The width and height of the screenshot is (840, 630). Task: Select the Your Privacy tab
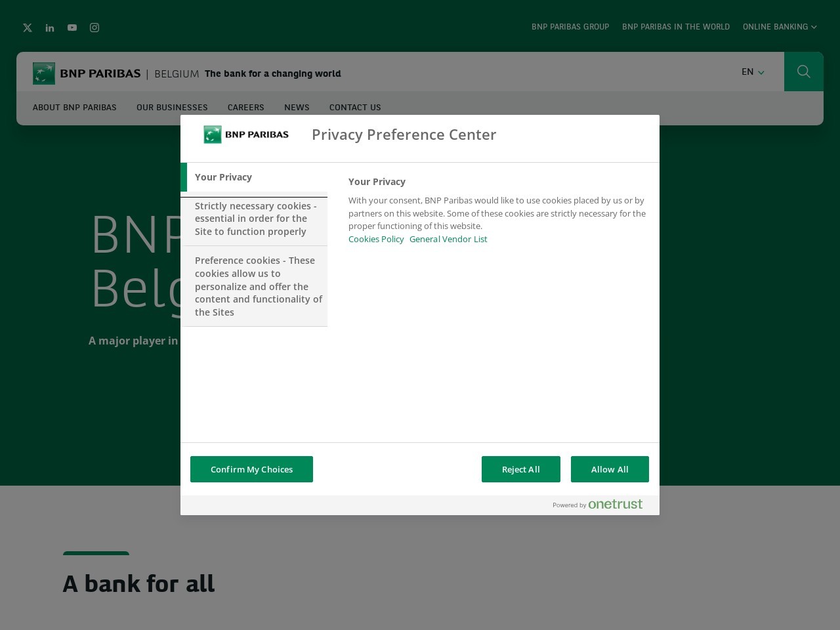coord(254,177)
